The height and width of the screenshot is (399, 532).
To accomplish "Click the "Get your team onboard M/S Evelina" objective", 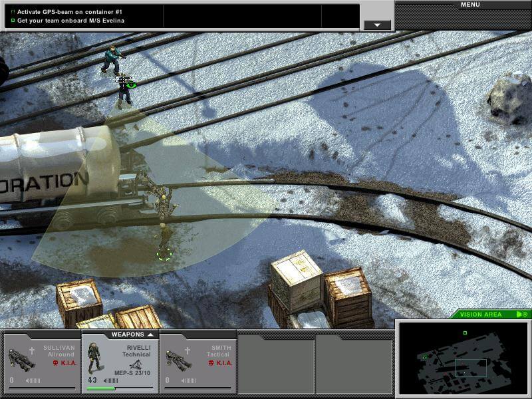I will pyautogui.click(x=70, y=21).
